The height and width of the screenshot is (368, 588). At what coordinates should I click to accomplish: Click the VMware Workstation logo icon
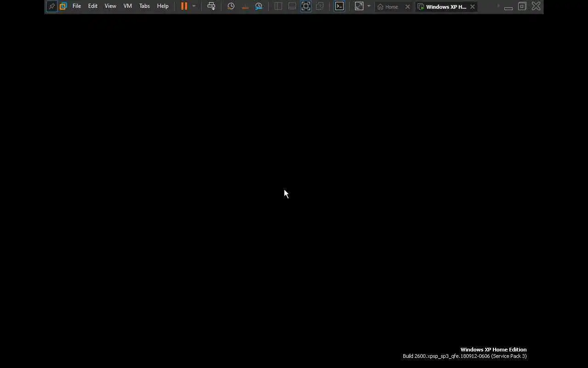point(63,6)
